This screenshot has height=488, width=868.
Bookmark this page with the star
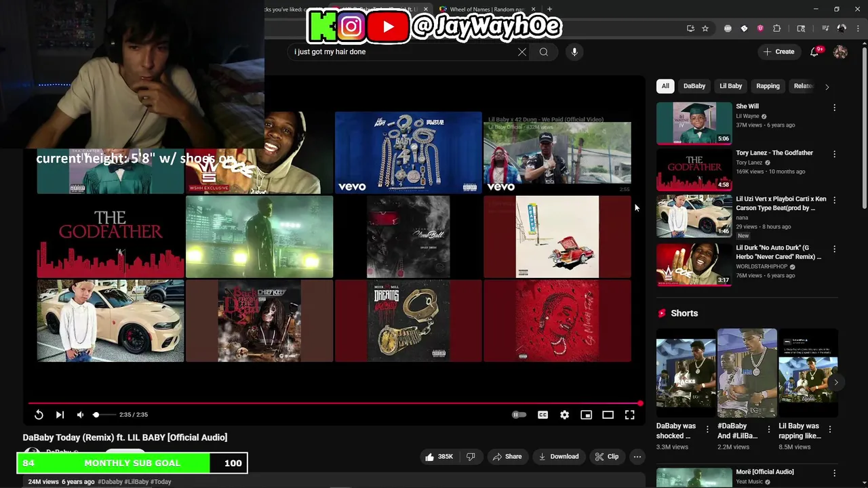click(x=705, y=28)
